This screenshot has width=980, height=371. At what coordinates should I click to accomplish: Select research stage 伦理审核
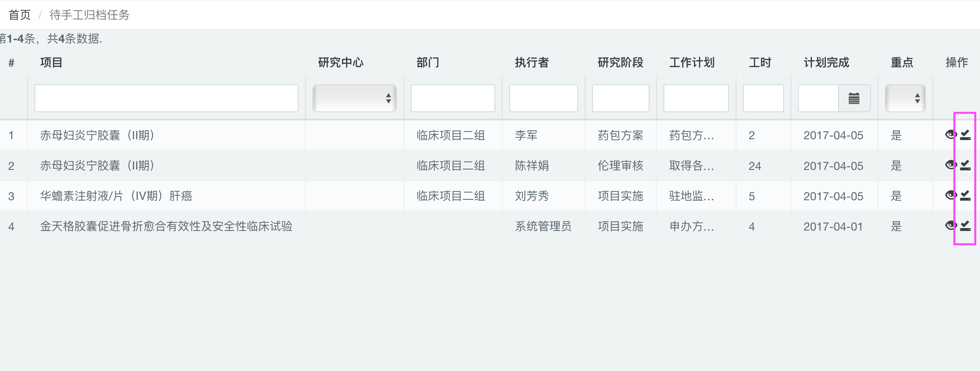[620, 166]
